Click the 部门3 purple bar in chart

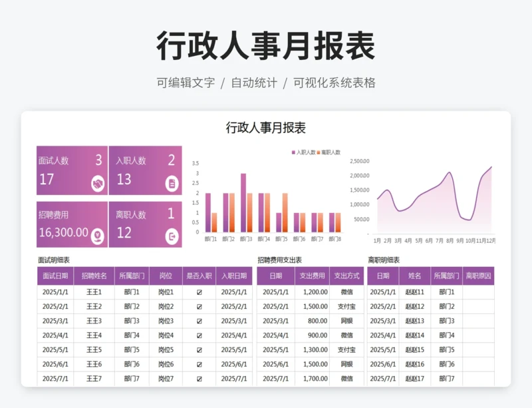pyautogui.click(x=243, y=203)
